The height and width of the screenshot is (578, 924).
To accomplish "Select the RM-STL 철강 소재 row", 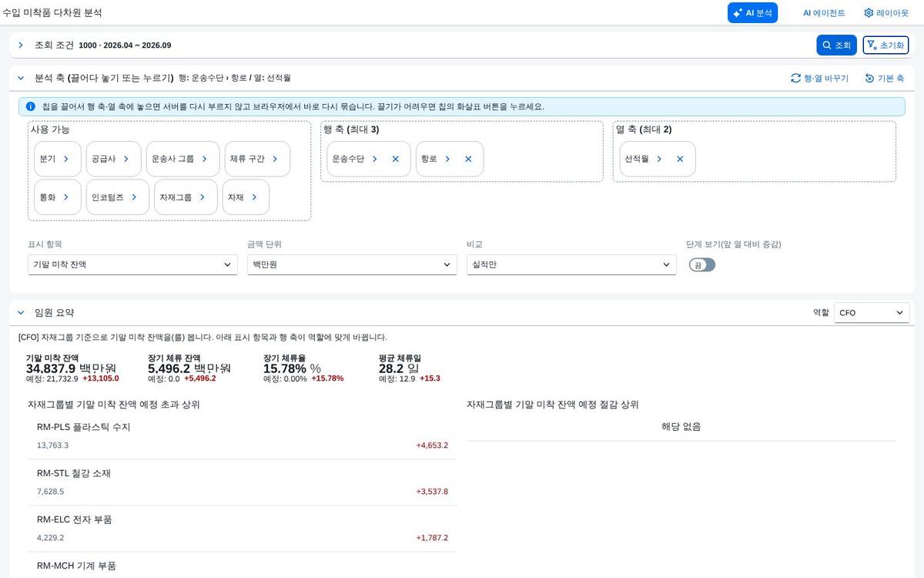I will (242, 482).
